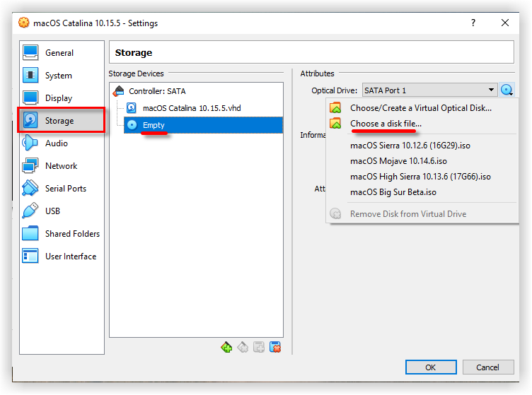This screenshot has width=532, height=395.
Task: Click the Cancel button
Action: (487, 367)
